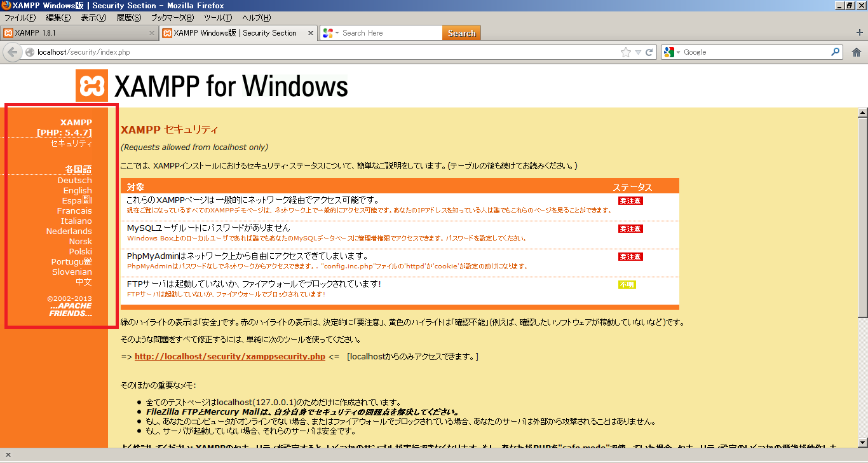Switch language to Slovenian
The height and width of the screenshot is (463, 868).
tap(72, 272)
